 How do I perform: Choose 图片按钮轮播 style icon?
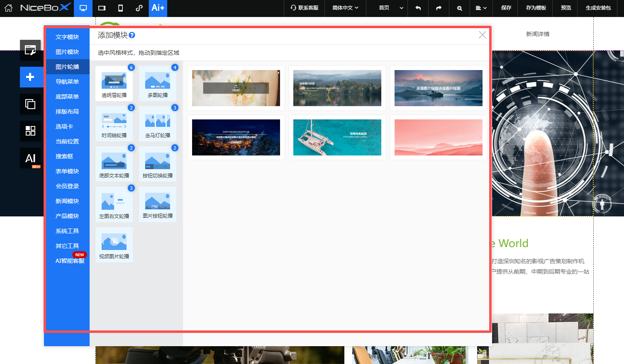point(158,204)
